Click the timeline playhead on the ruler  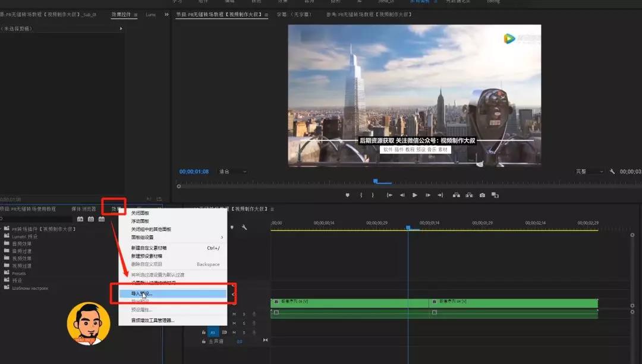click(408, 227)
